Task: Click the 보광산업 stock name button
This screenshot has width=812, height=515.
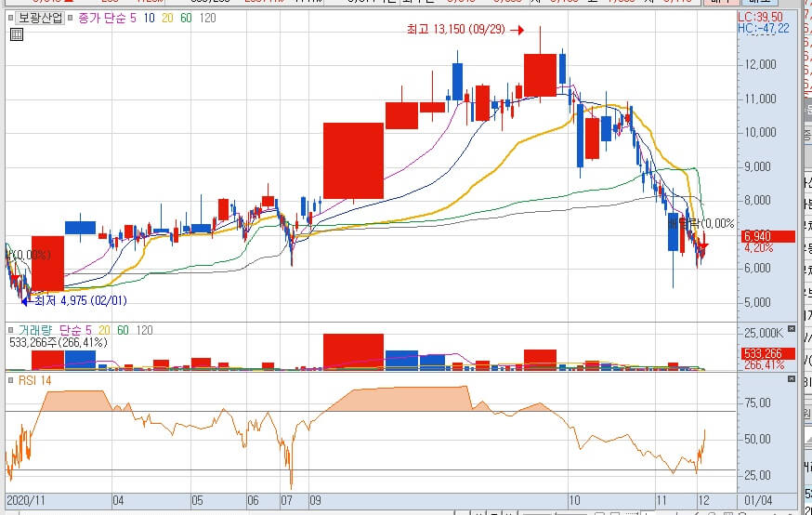Action: (40, 19)
